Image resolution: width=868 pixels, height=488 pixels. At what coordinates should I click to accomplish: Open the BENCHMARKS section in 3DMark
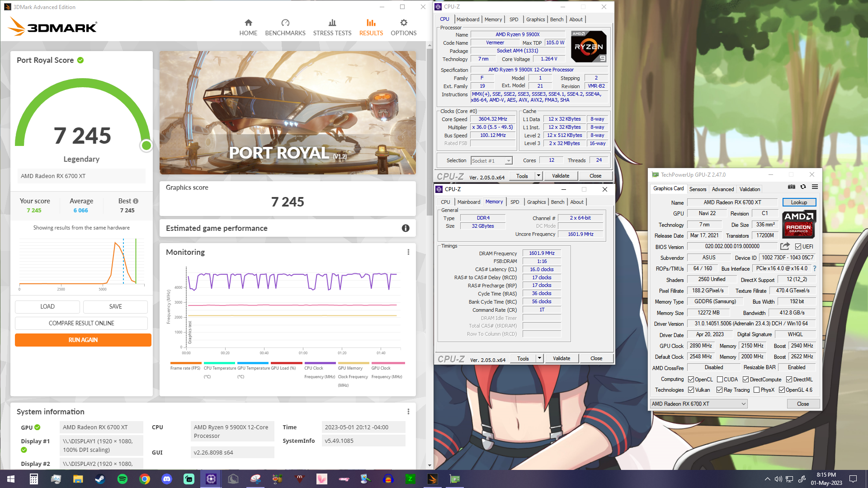pyautogui.click(x=285, y=28)
